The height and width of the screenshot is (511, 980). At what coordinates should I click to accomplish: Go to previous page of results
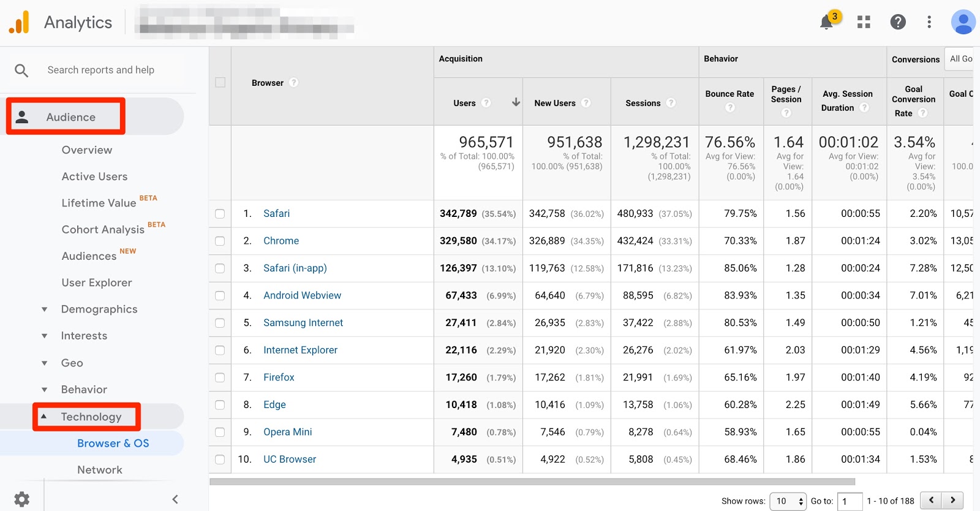click(x=931, y=500)
